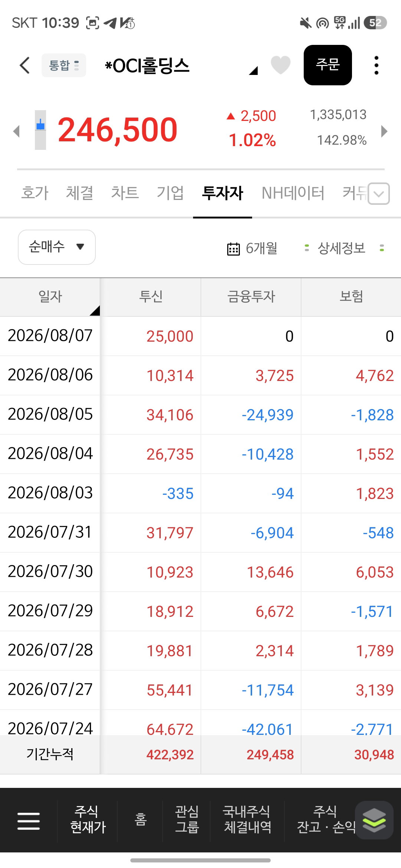The image size is (401, 868).
Task: Open the calendar icon for period
Action: [x=233, y=249]
